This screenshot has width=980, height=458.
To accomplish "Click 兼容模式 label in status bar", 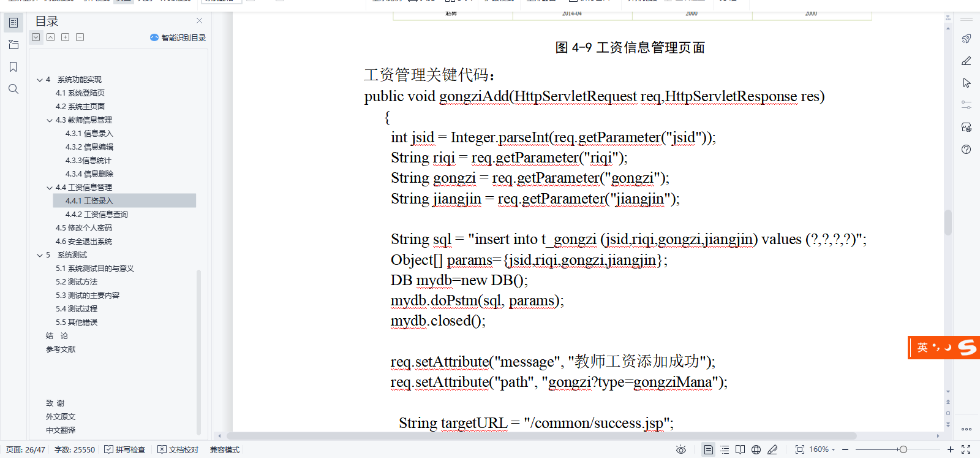I will [225, 449].
